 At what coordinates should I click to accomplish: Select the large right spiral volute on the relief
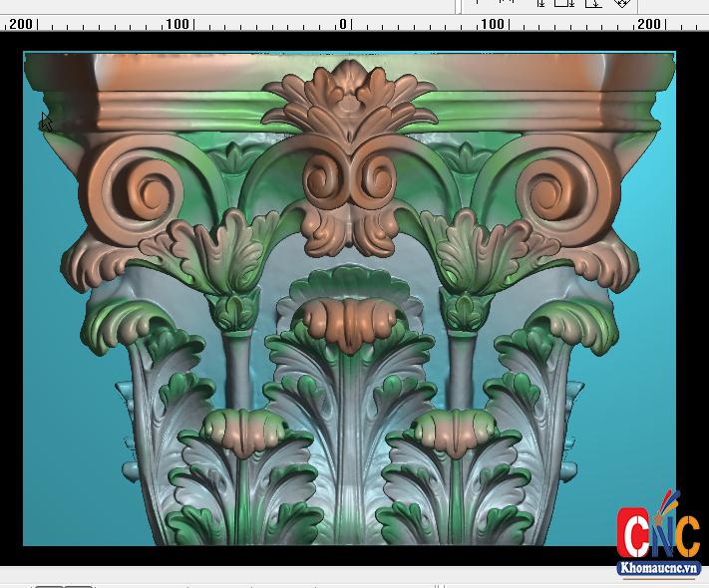(x=547, y=187)
